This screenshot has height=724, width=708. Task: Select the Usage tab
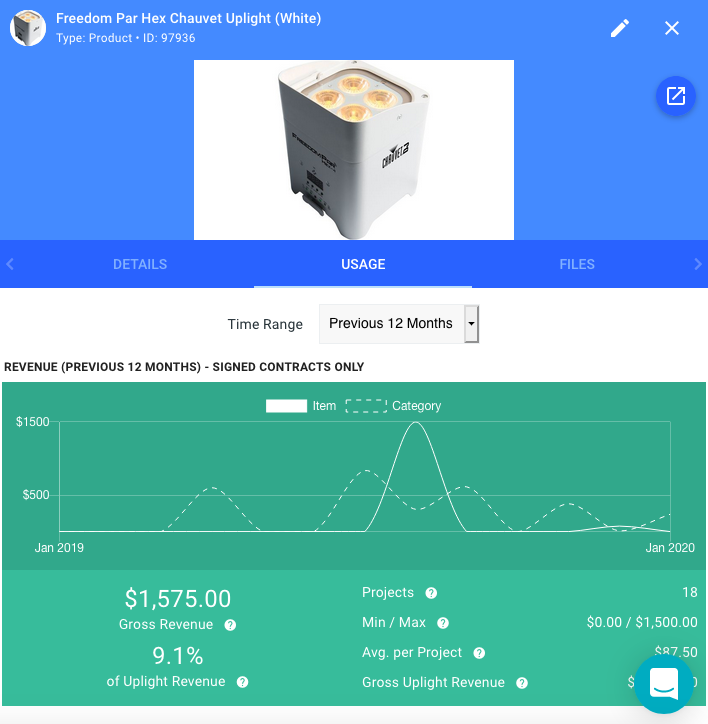(363, 264)
